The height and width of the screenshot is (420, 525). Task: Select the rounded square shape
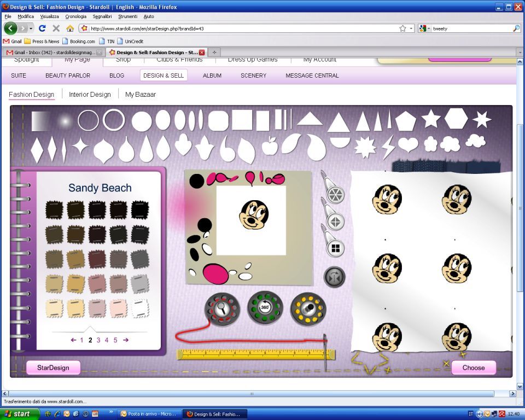point(218,120)
